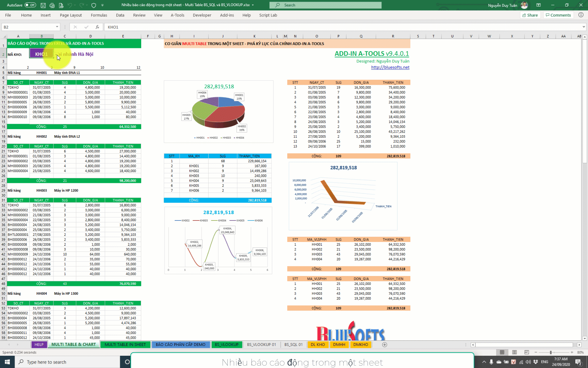Viewport: 588px width, 368px height.
Task: Open Ribbon Display Options icon
Action: (538, 5)
